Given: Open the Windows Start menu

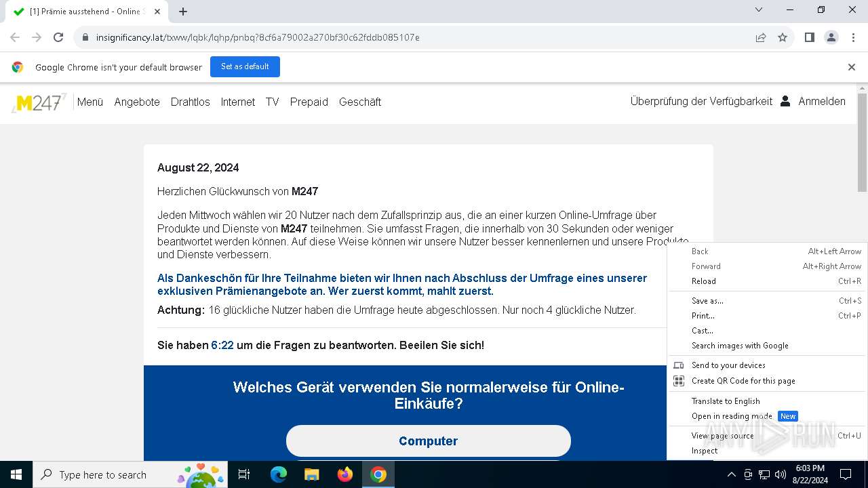Looking at the screenshot, I should point(16,474).
